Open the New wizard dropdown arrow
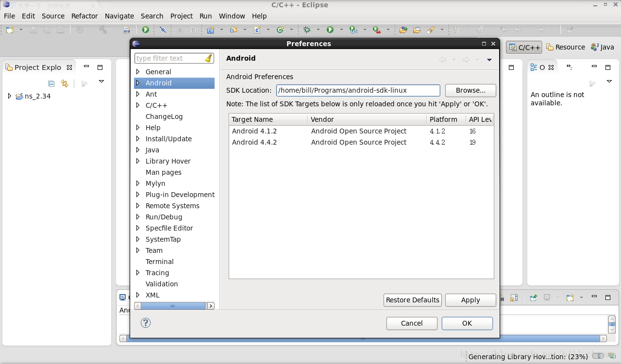This screenshot has width=621, height=364. 21,30
